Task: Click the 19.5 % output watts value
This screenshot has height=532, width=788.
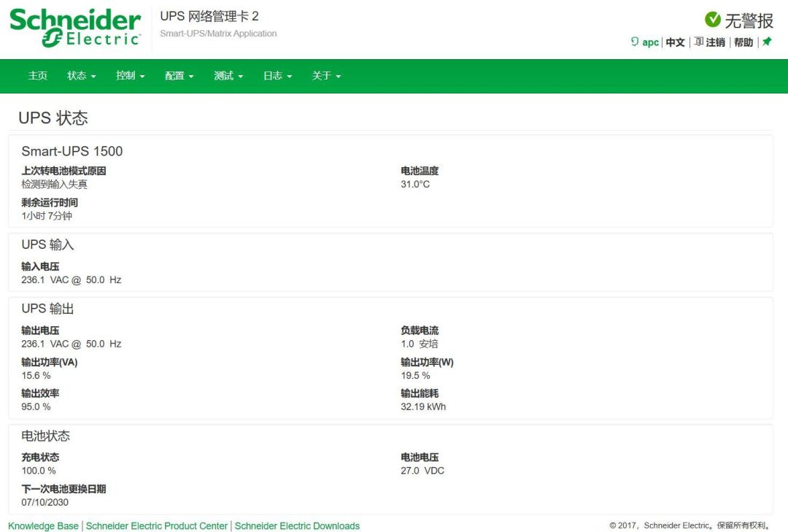Action: [x=415, y=376]
